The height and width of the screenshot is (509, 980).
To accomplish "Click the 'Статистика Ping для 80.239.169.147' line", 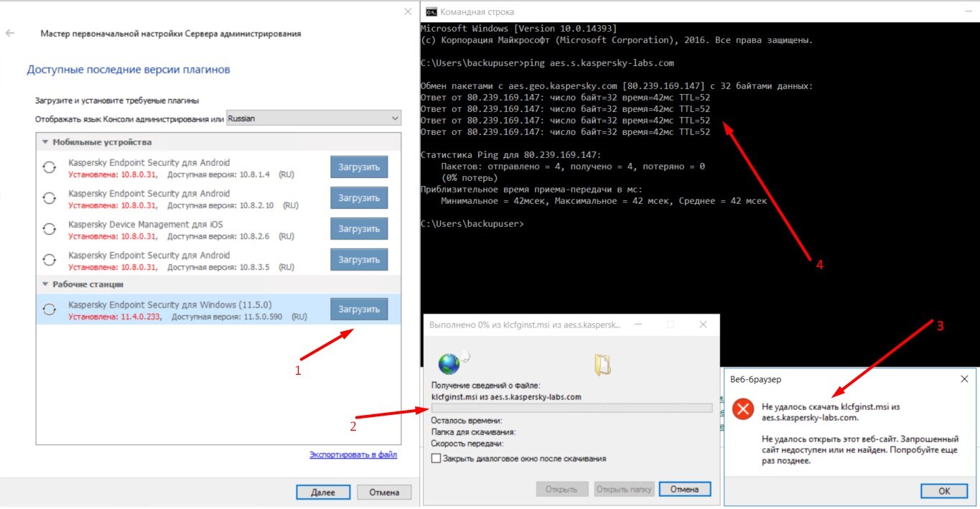I will point(510,154).
